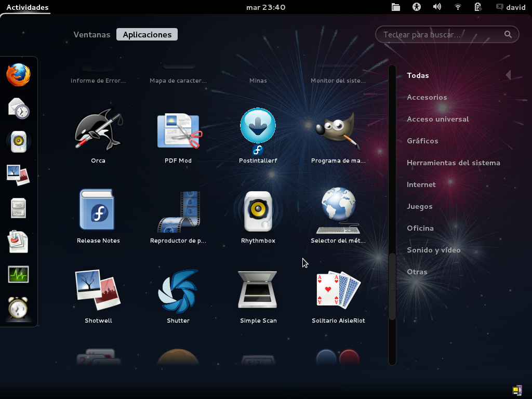Switch to the Ventanas tab
The image size is (532, 399).
click(x=91, y=34)
